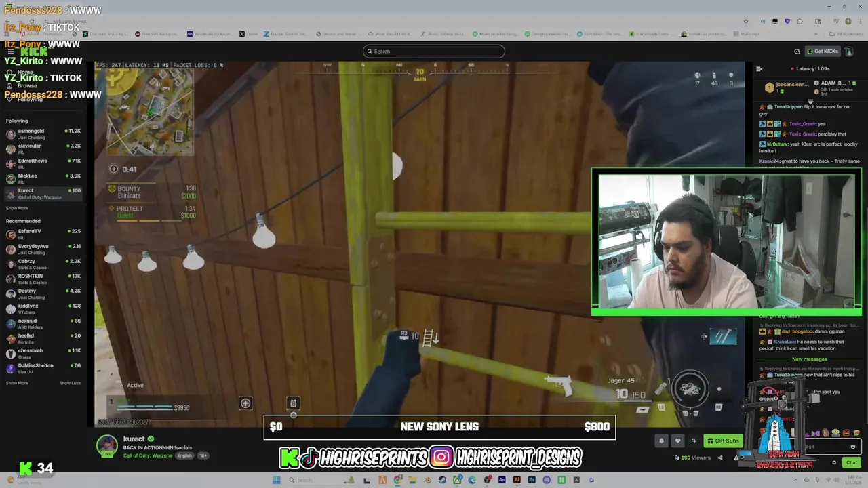Open chessbrah Chess channel

[x=43, y=354]
